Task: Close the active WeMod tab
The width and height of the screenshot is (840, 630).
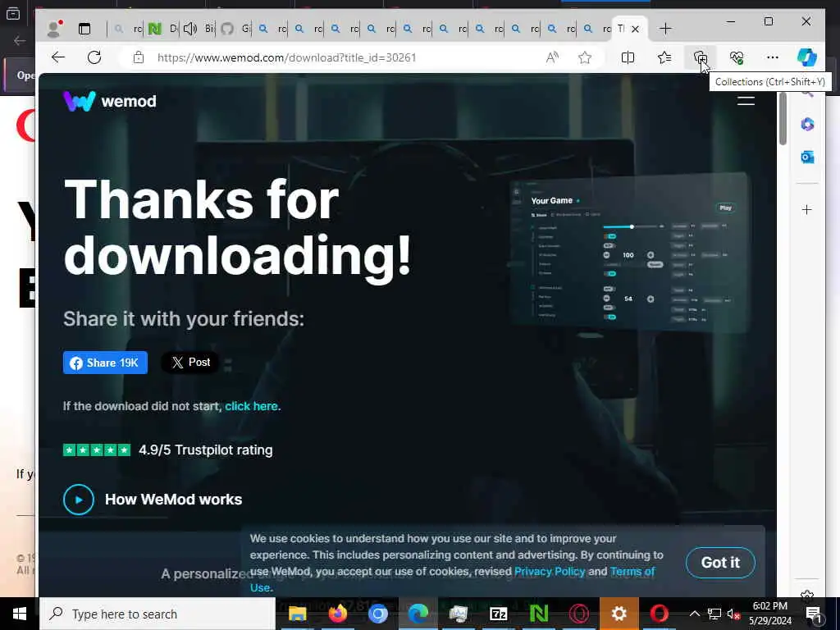Action: coord(636,29)
